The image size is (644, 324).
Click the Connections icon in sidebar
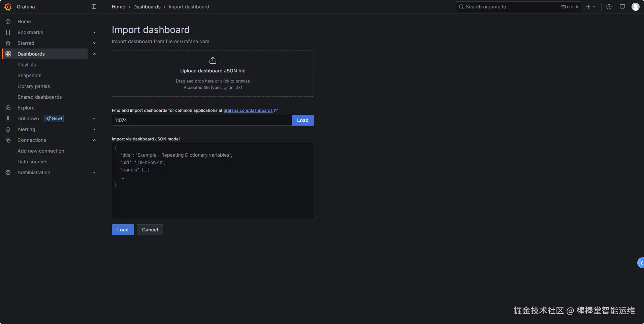click(8, 140)
